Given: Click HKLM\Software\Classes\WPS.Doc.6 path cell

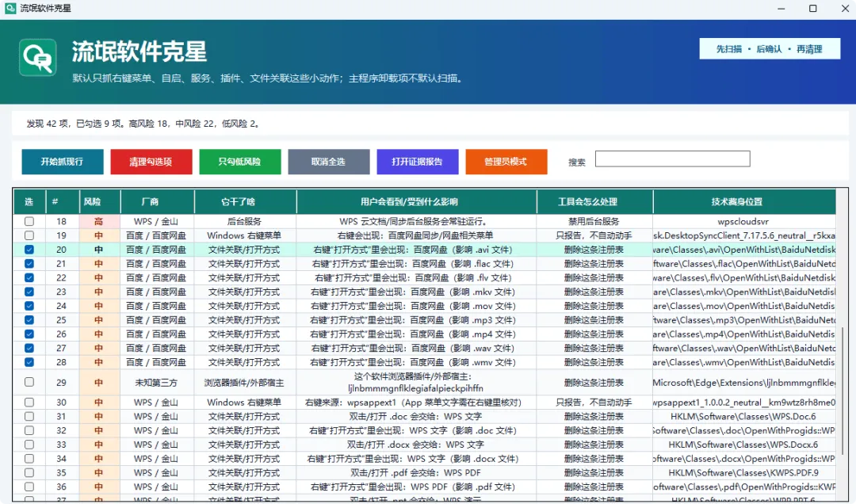Looking at the screenshot, I should click(x=743, y=417).
